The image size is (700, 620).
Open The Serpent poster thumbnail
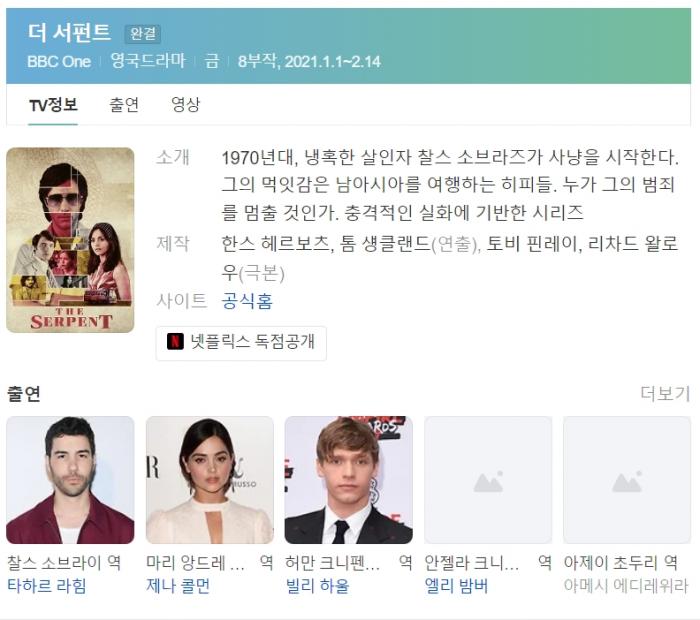[70, 240]
